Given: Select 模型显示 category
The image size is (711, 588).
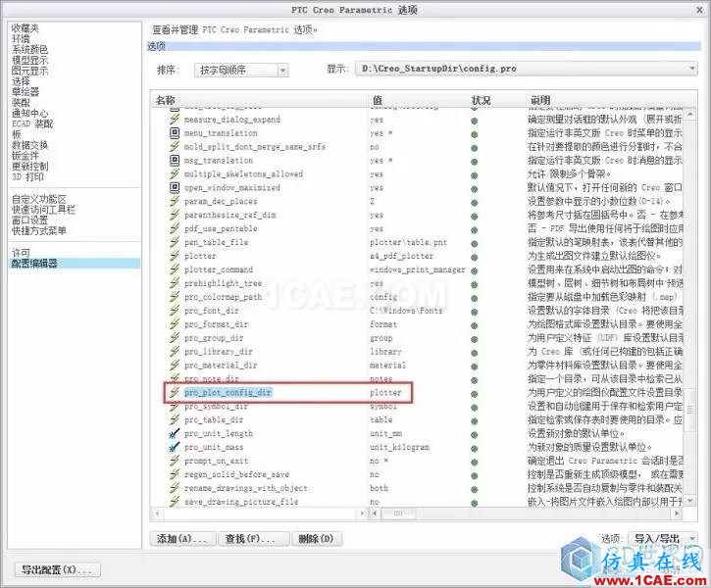Looking at the screenshot, I should coord(30,60).
